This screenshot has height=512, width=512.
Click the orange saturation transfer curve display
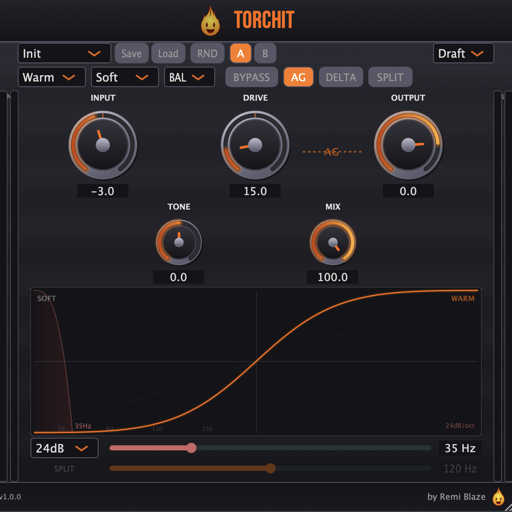(x=256, y=361)
